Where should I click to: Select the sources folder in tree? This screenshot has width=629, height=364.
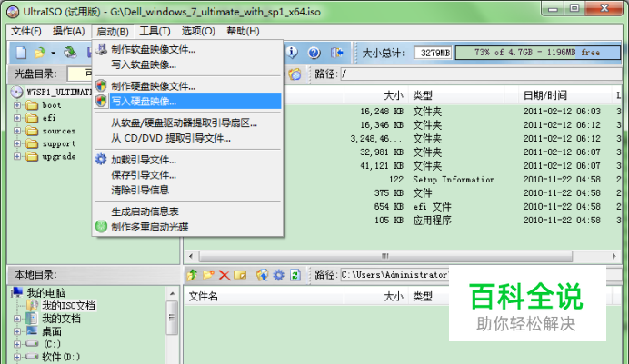click(x=59, y=131)
